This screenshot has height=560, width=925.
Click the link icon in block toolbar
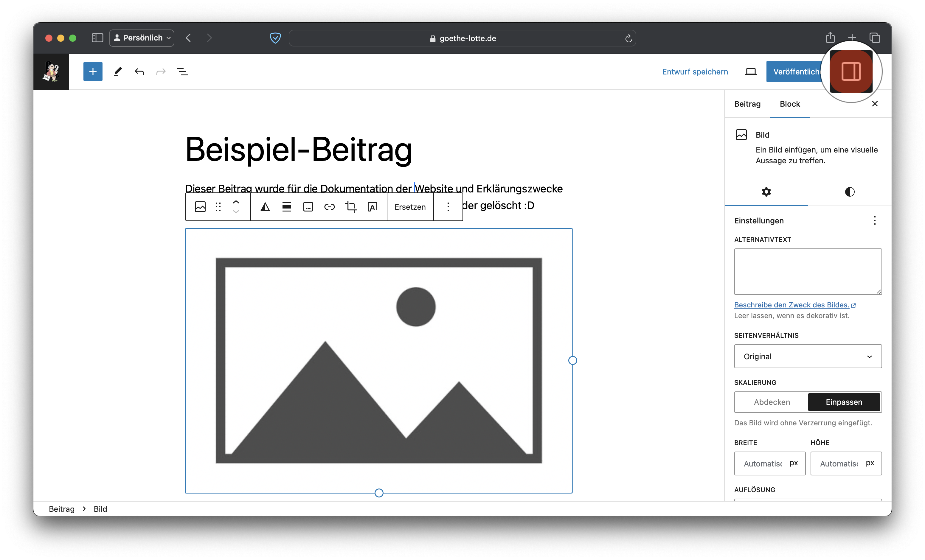pyautogui.click(x=329, y=207)
